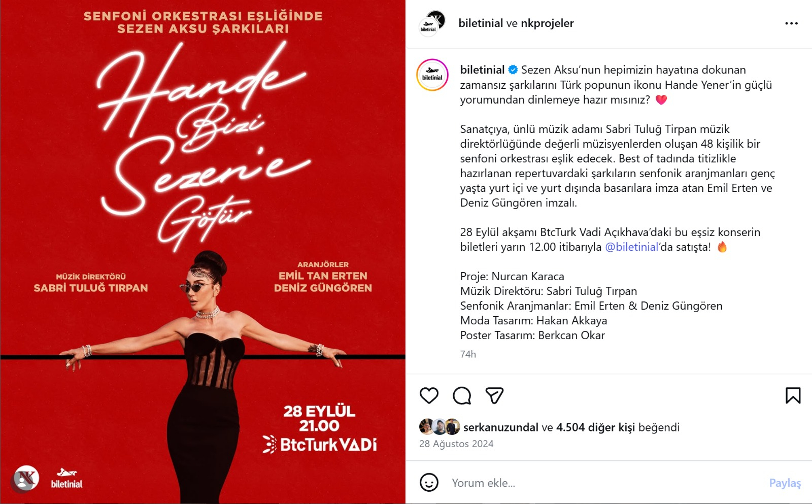Open nkprojeler profile from header

(x=547, y=23)
